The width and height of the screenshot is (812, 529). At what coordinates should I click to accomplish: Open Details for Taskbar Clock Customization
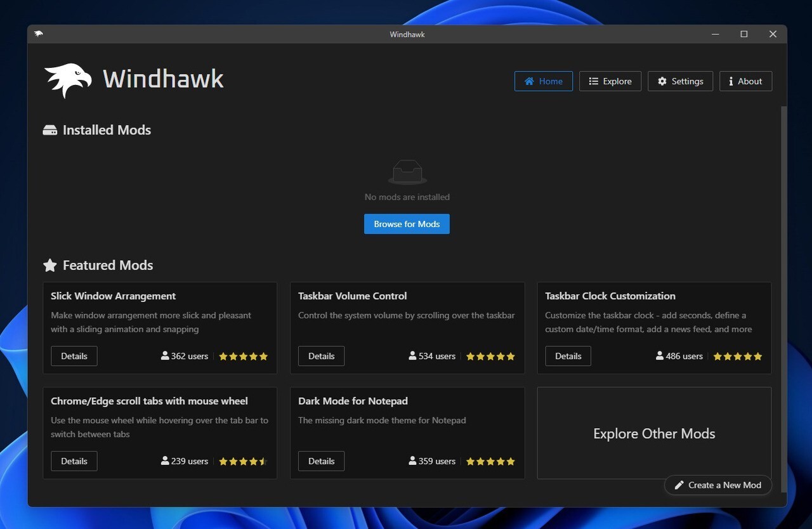click(568, 356)
